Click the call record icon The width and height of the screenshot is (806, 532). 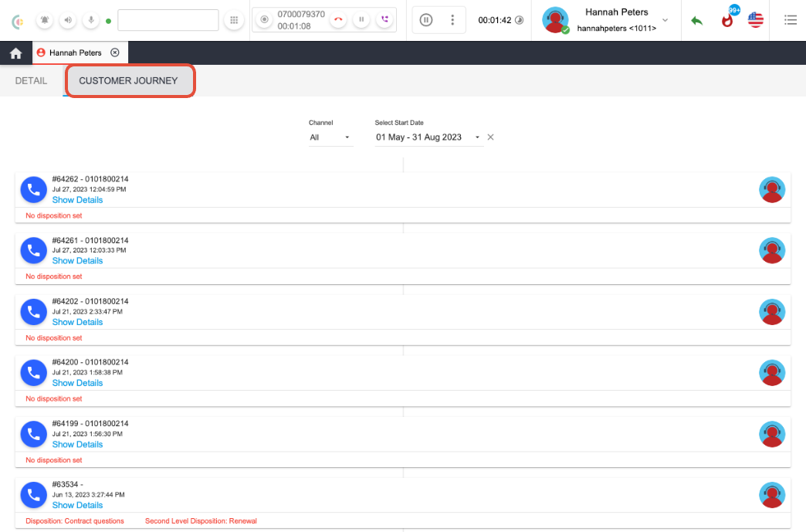pos(264,19)
